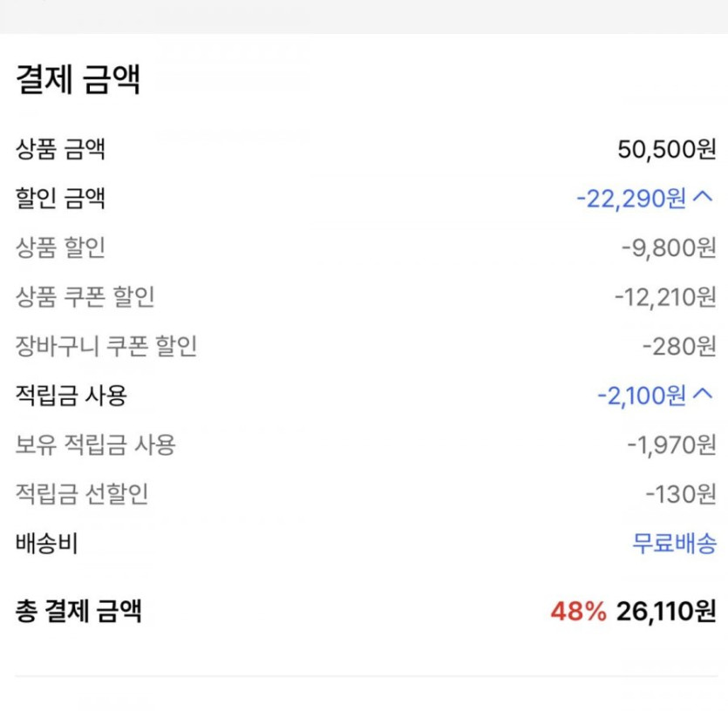Select the 장바구니 쿠폰 할인 label
Image resolution: width=728 pixels, height=711 pixels.
pyautogui.click(x=106, y=347)
